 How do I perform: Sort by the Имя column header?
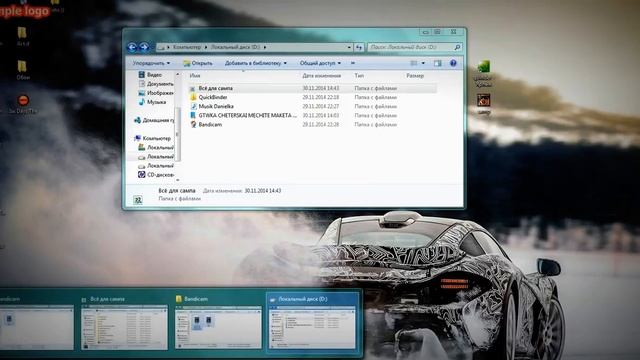[195, 76]
